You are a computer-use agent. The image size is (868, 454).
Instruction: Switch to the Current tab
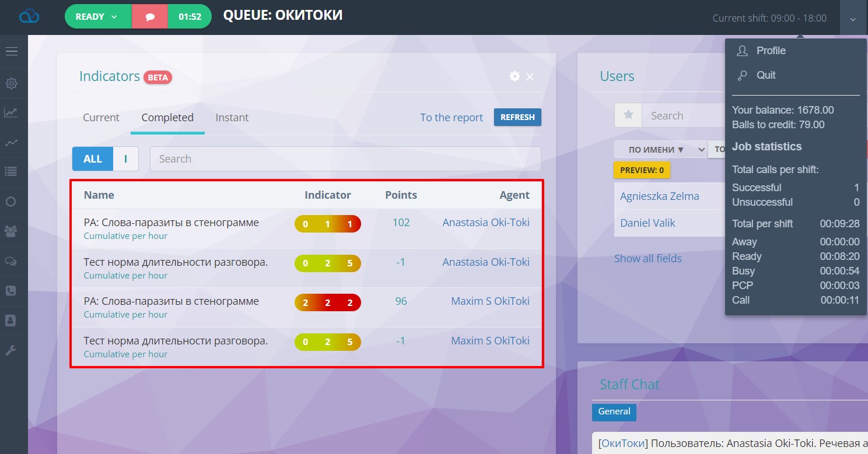101,117
